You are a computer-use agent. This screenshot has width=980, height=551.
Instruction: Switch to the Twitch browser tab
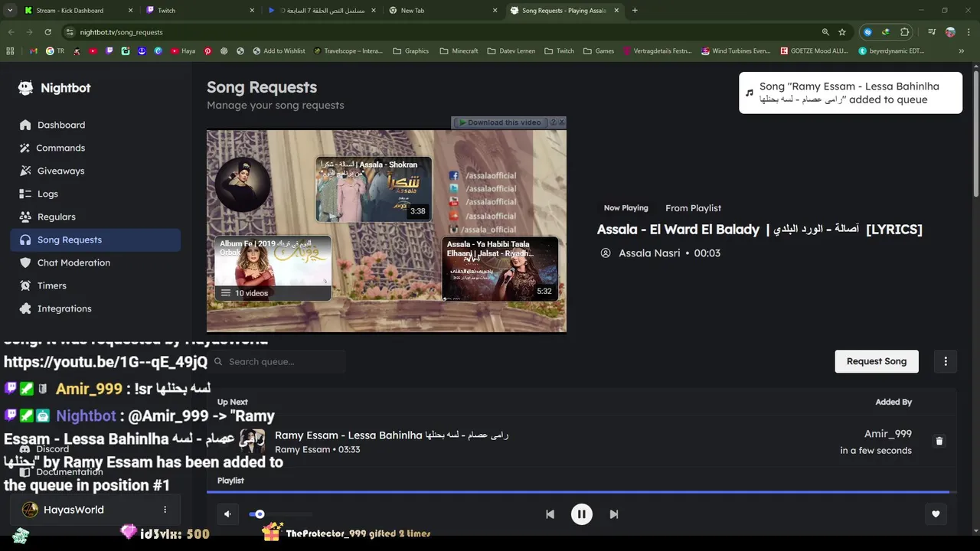click(201, 11)
